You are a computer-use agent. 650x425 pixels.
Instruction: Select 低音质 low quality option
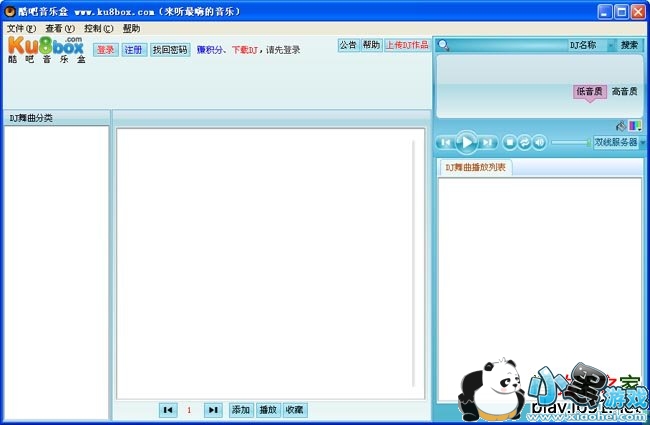coord(589,91)
